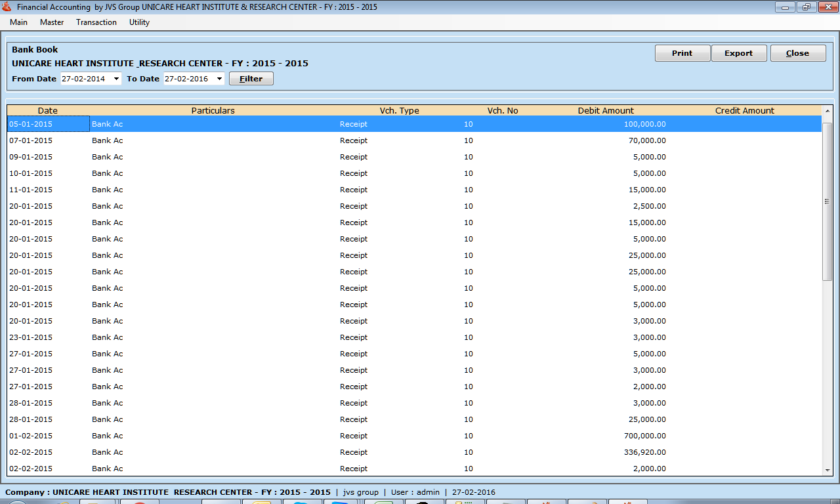Select the 700,000.00 receipt row dated 01-02-2015
Screen dimensions: 840x504
(328, 436)
